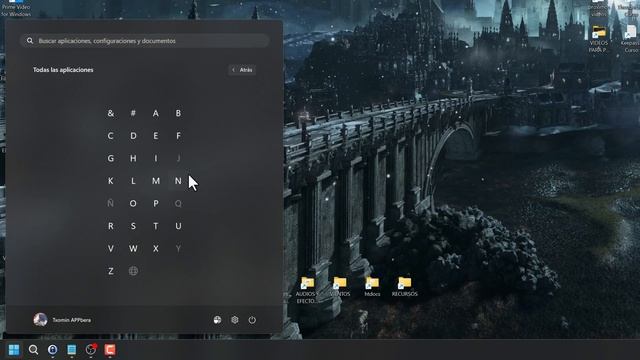Open the desktop folder left of RECURSOS

[x=372, y=287]
